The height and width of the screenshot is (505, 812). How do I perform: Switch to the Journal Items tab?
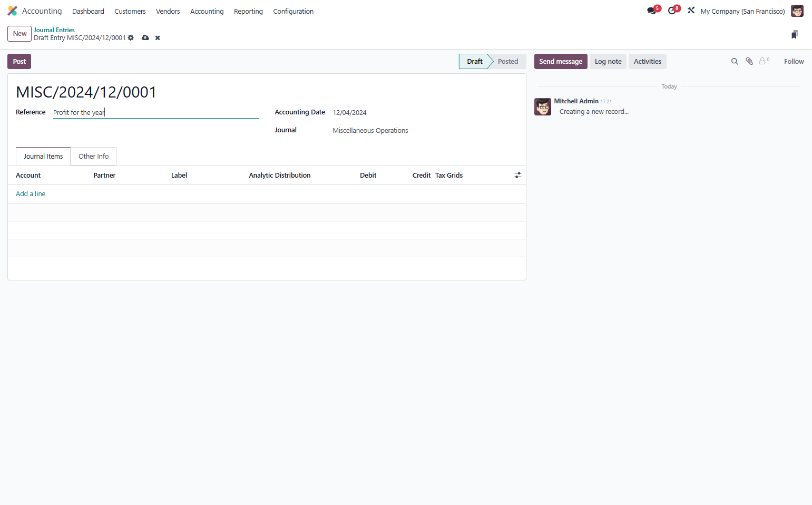43,157
